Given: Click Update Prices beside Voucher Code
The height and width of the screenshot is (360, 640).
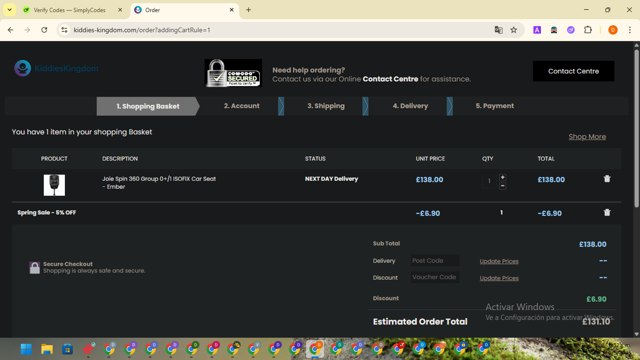Looking at the screenshot, I should (x=499, y=278).
